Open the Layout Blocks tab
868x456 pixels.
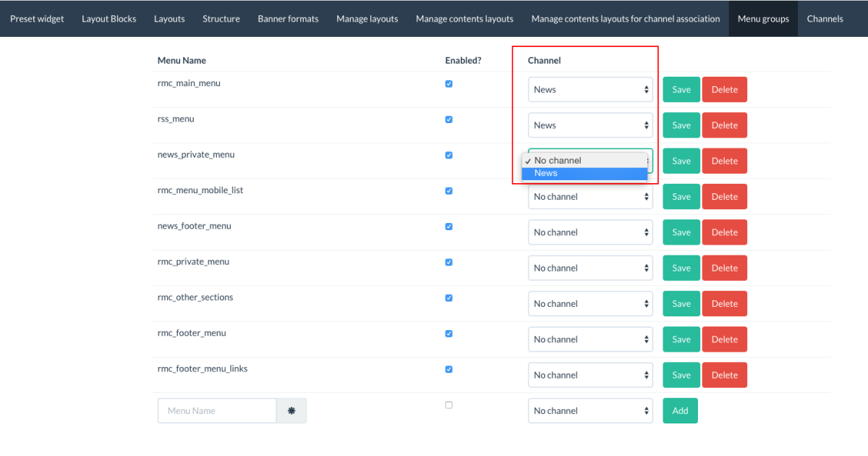click(x=109, y=19)
